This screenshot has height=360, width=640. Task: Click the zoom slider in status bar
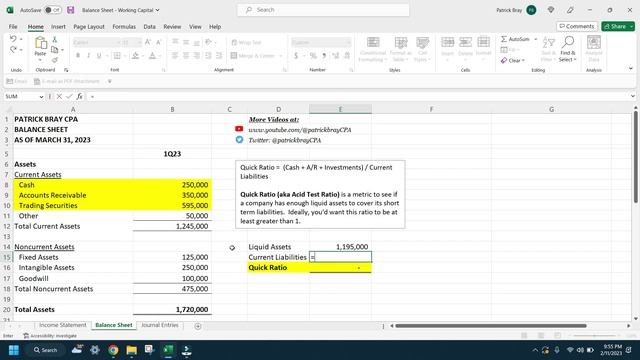pos(594,336)
